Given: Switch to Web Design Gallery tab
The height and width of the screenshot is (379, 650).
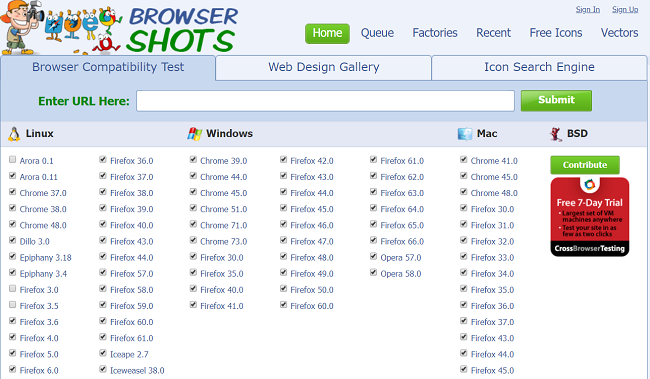Looking at the screenshot, I should click(x=323, y=67).
